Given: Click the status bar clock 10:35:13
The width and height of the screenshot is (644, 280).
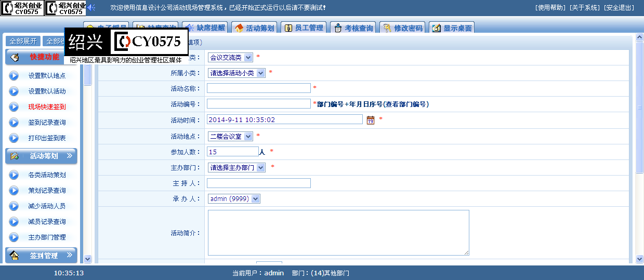Looking at the screenshot, I should (69, 273).
